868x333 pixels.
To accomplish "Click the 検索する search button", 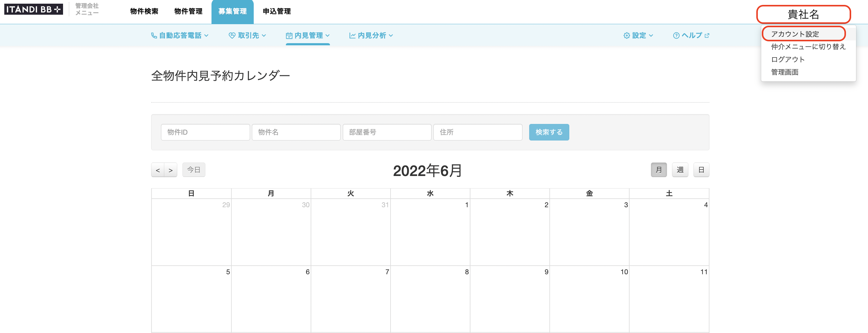I will click(549, 132).
